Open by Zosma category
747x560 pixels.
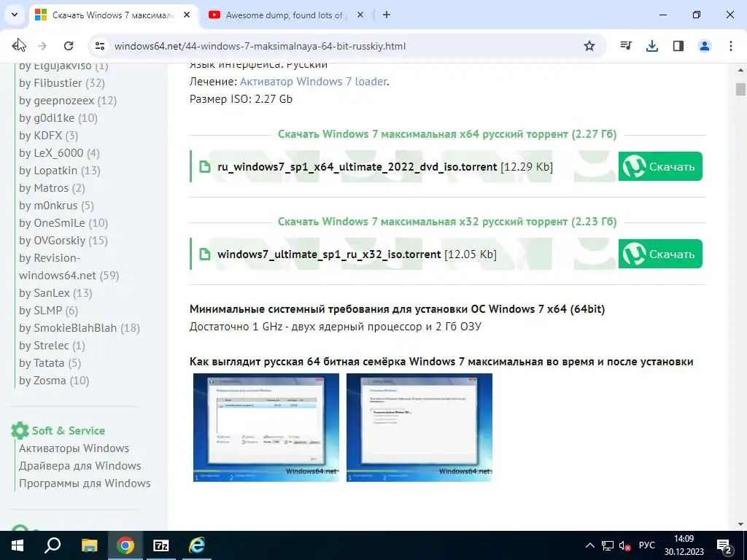coord(42,381)
